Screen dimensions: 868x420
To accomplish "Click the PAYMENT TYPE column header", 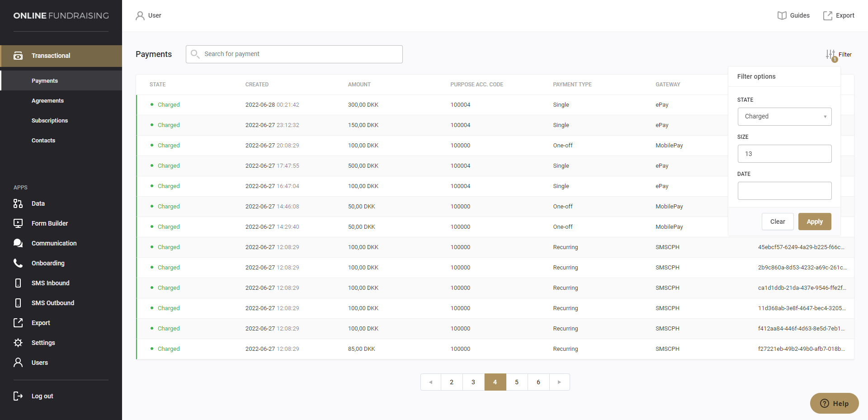I will (572, 85).
